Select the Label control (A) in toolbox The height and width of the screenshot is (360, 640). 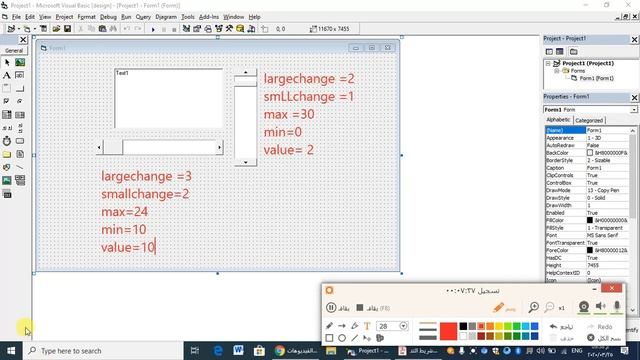point(7,76)
